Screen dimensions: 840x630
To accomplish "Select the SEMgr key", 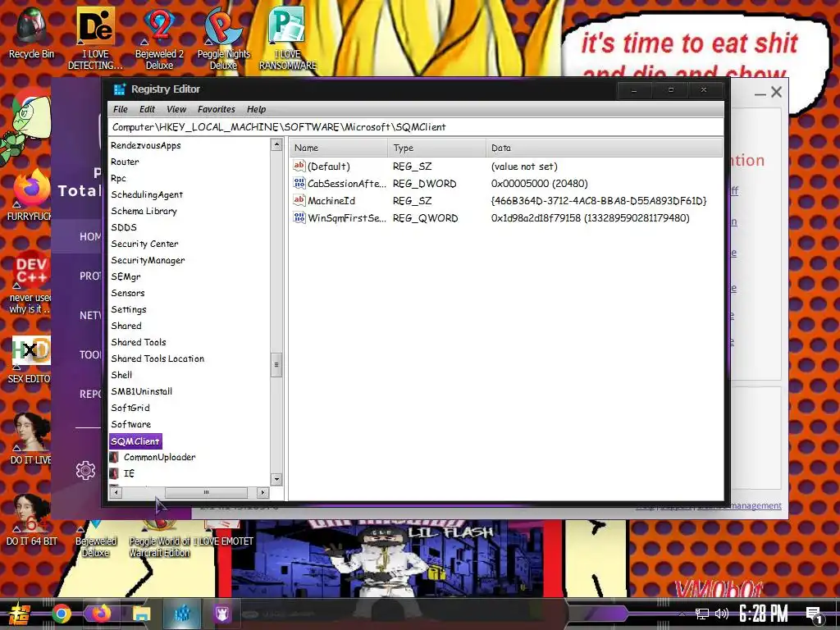I will click(x=126, y=276).
